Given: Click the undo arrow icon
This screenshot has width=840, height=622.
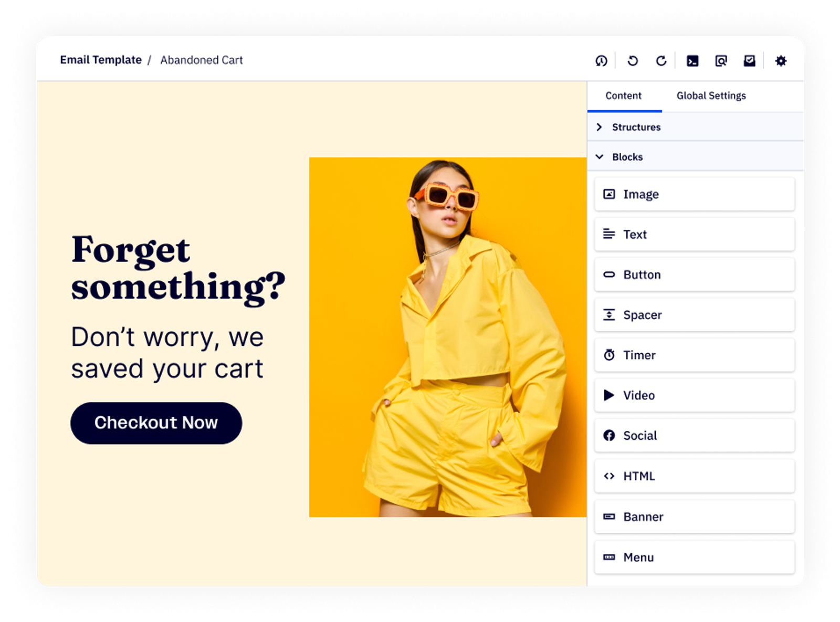Looking at the screenshot, I should pos(633,61).
